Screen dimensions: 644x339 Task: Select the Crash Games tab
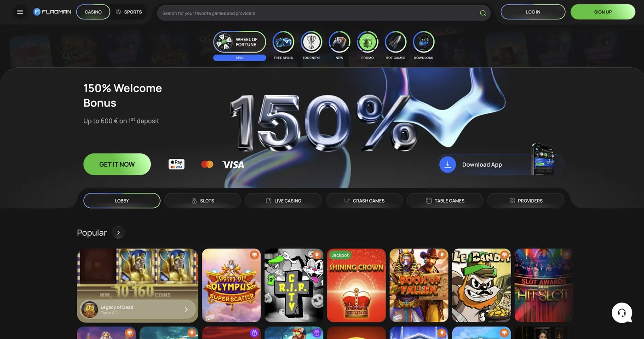[x=364, y=201]
